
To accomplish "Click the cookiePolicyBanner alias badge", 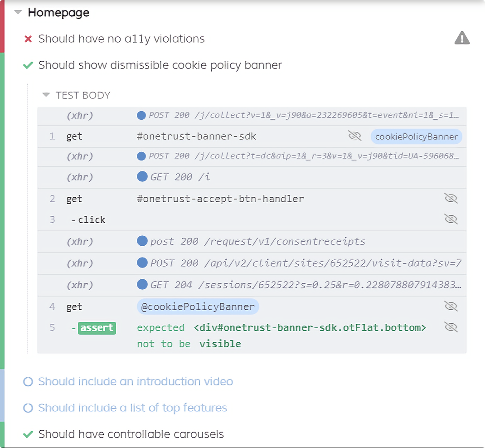I will tap(416, 137).
